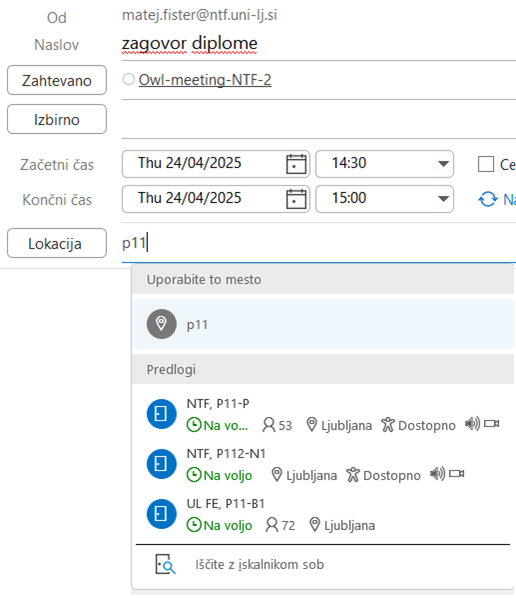
Task: Click the location pin icon for p11
Action: 162,324
